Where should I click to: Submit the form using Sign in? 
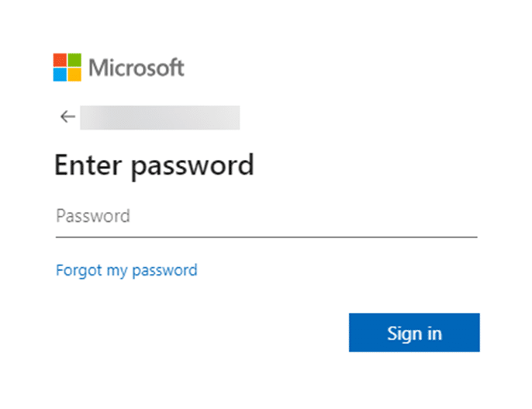414,333
